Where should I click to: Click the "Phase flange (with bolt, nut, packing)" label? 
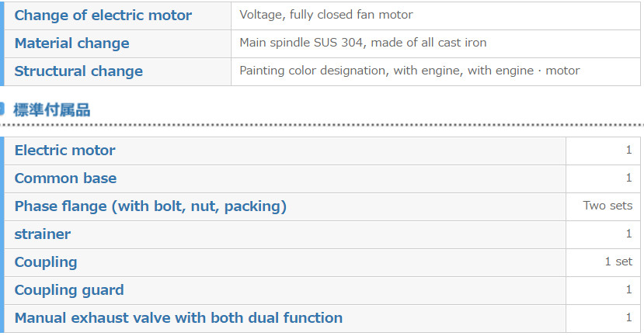(x=151, y=206)
